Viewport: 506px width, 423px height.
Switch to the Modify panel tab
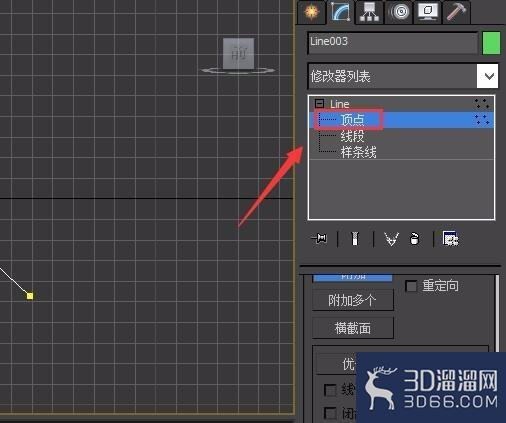340,12
